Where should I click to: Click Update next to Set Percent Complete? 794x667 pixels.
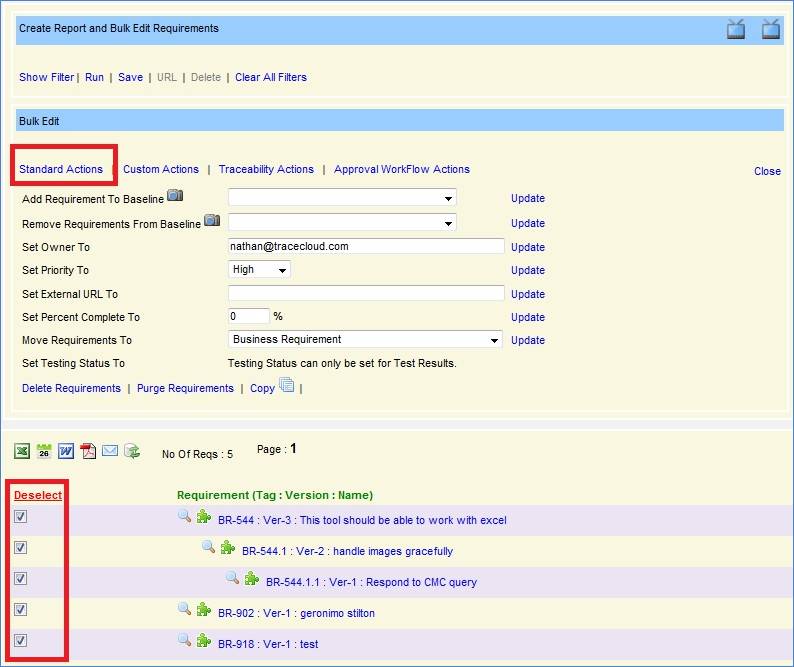pyautogui.click(x=528, y=317)
